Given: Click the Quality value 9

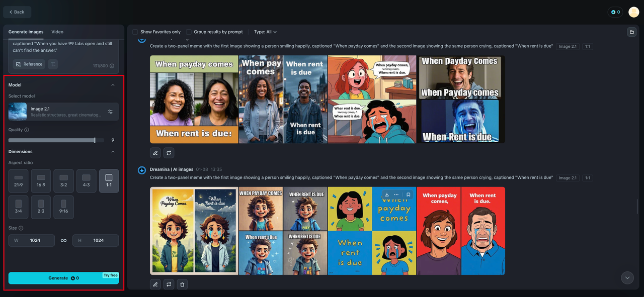Looking at the screenshot, I should pos(113,140).
